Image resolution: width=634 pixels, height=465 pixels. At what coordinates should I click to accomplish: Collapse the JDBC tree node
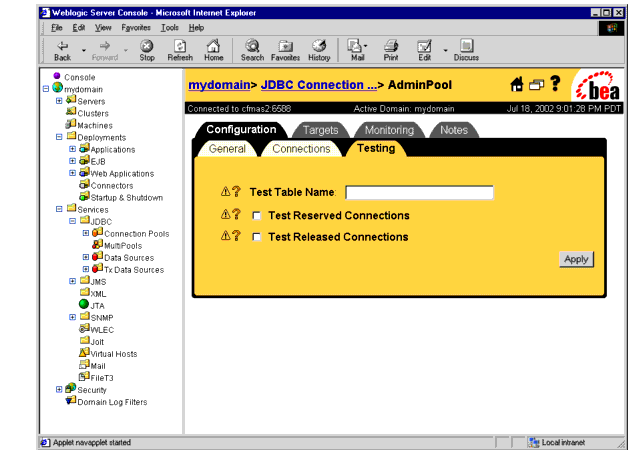tap(72, 221)
